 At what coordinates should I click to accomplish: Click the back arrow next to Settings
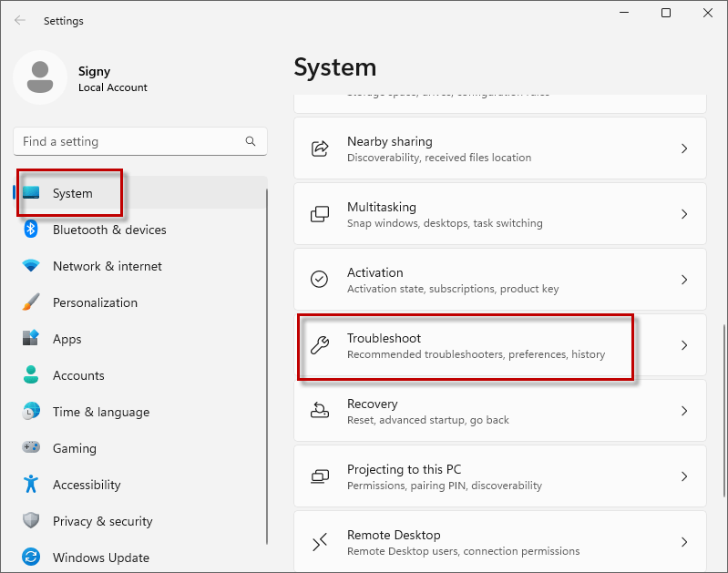point(19,20)
